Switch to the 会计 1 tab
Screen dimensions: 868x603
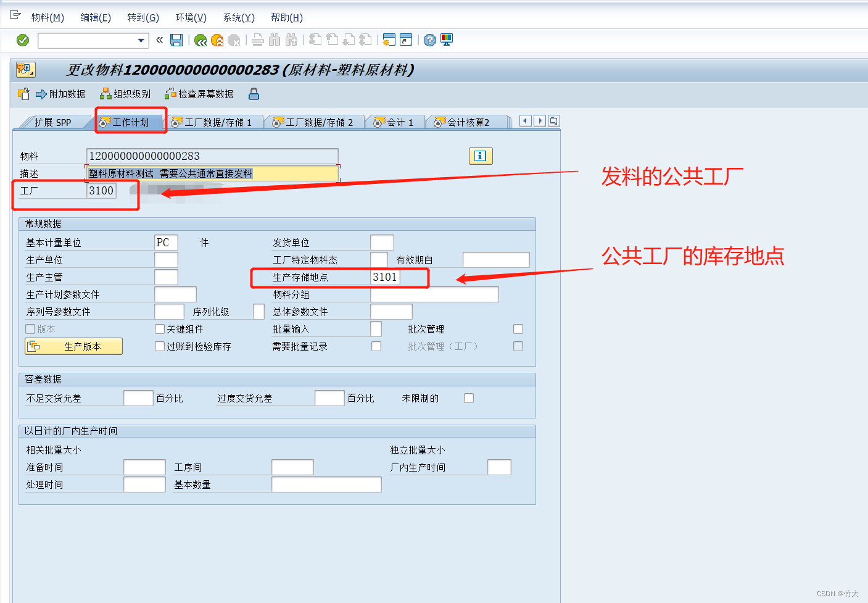click(395, 122)
